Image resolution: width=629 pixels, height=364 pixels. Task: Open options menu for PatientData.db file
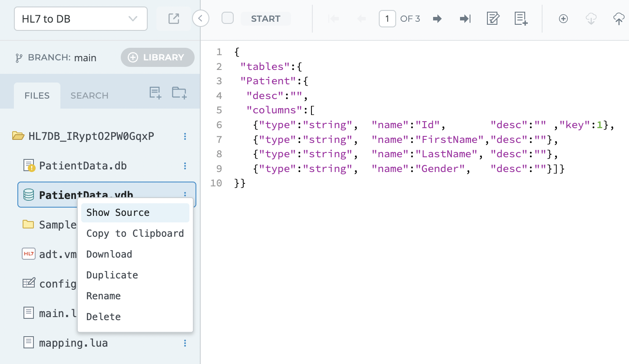185,166
